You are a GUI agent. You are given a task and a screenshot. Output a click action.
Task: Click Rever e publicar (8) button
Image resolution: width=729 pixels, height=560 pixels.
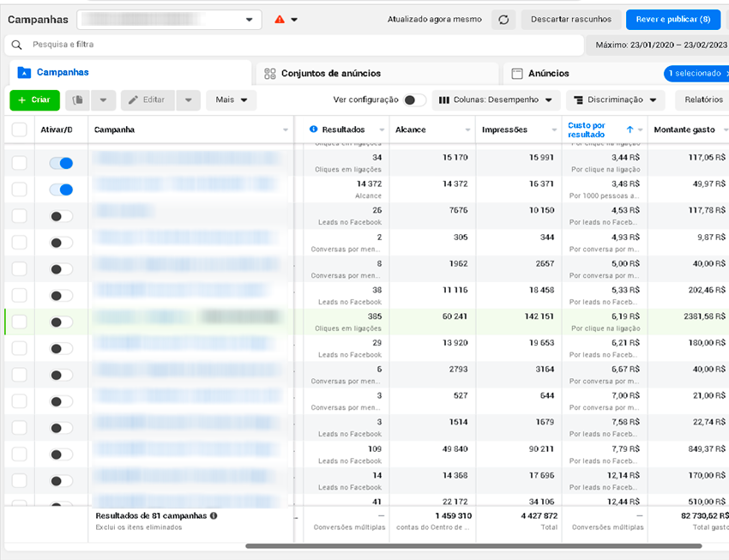point(672,20)
